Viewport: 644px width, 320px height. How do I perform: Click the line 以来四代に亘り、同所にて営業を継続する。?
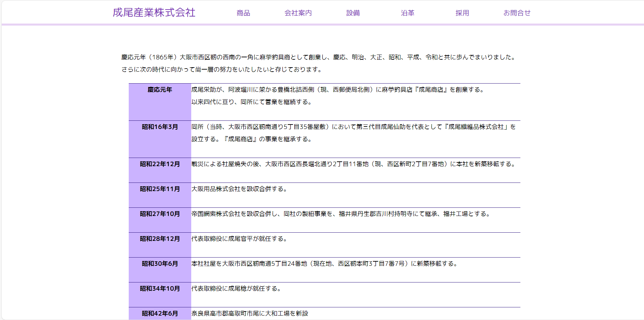(252, 102)
